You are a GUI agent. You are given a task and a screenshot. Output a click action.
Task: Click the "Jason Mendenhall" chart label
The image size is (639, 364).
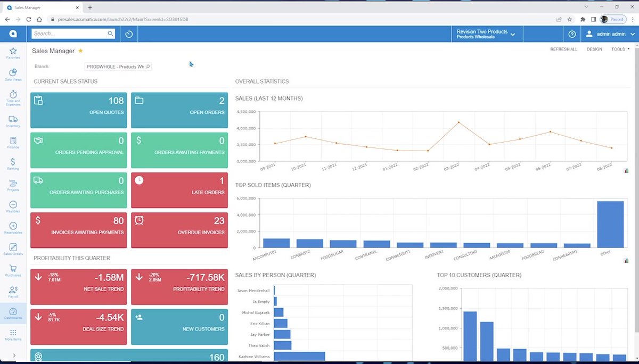pyautogui.click(x=253, y=291)
